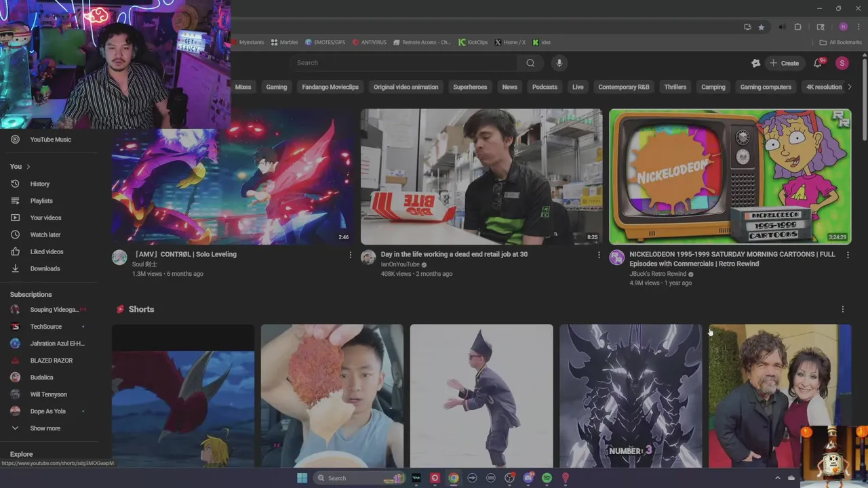The image size is (868, 488).
Task: Open the notifications bell
Action: (818, 63)
